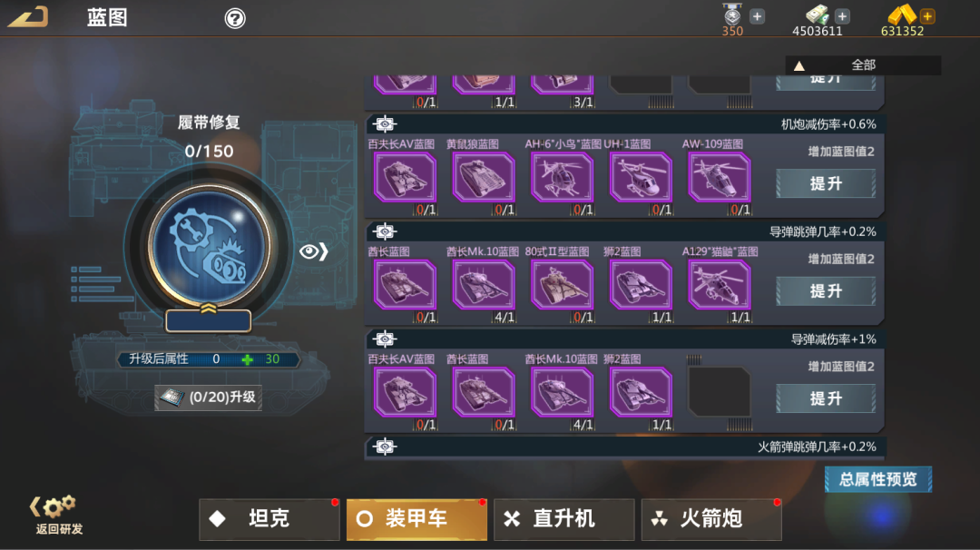Viewport: 980px width, 550px height.
Task: Switch to the 直升机 tab
Action: (x=563, y=519)
